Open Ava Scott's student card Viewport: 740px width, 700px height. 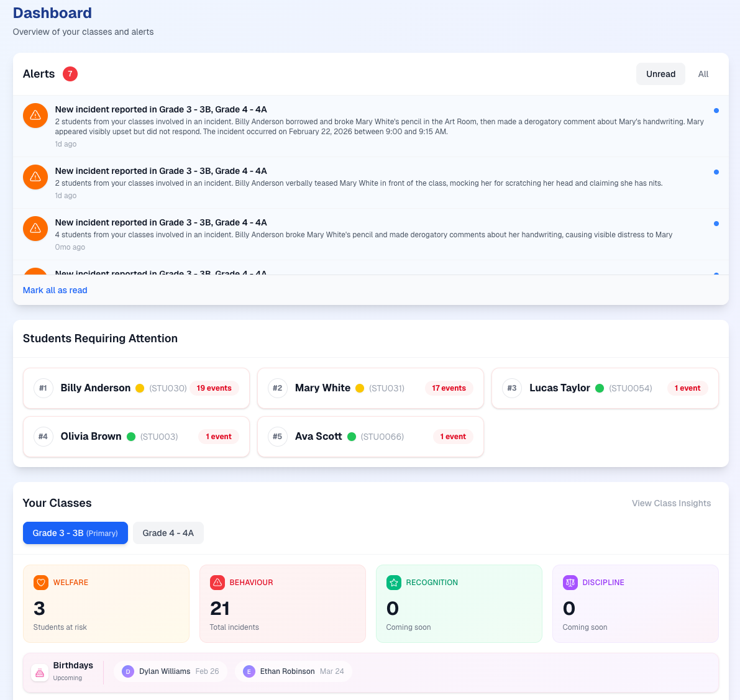tap(370, 436)
